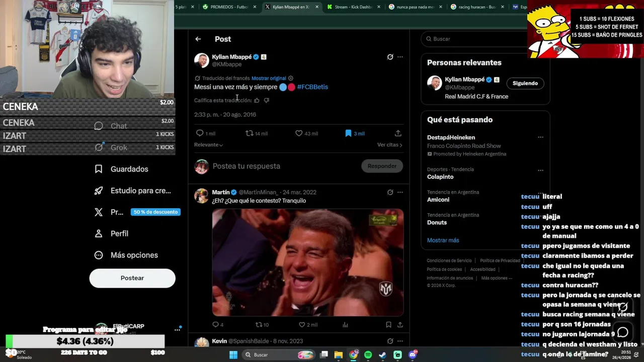Bookmark Martín's reply
The height and width of the screenshot is (362, 644).
pos(388,325)
